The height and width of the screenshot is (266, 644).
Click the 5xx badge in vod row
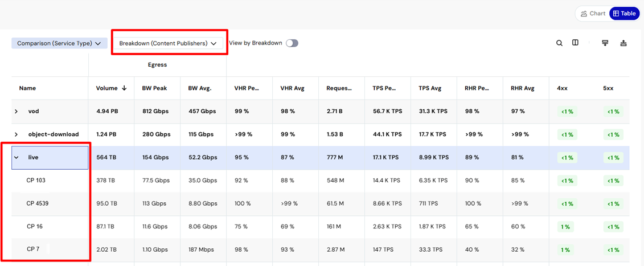click(x=613, y=112)
